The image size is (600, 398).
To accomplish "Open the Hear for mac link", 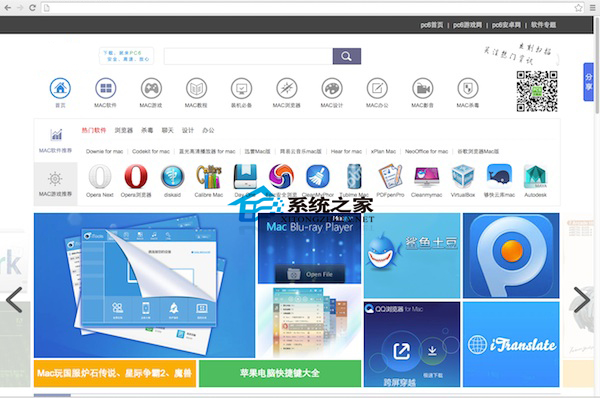I will coord(346,152).
